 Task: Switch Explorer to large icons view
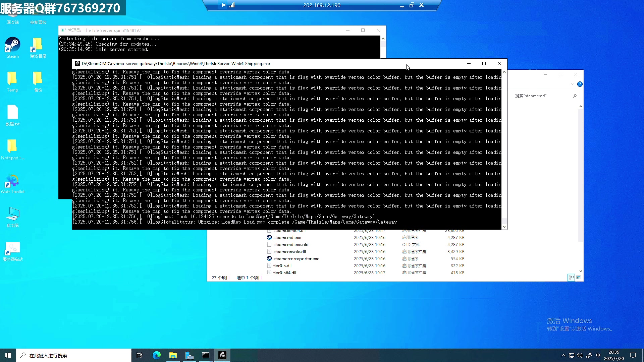click(x=579, y=278)
